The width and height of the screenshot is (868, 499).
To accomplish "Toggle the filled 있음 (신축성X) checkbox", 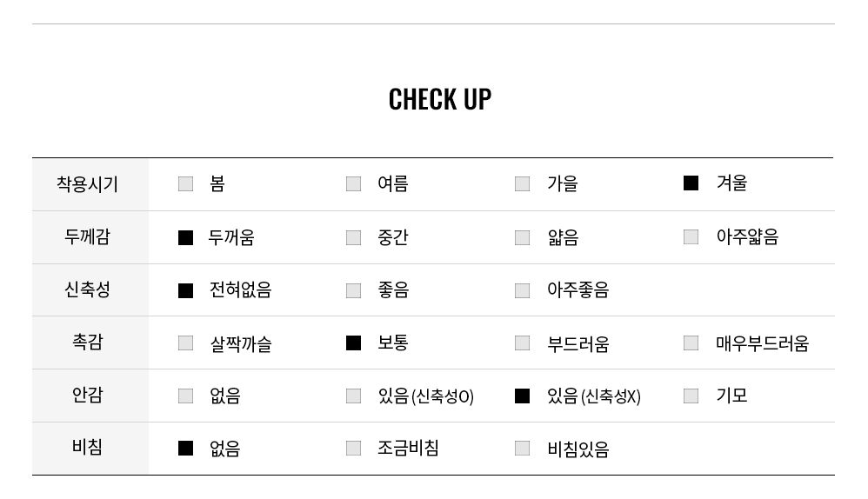I will 522,396.
